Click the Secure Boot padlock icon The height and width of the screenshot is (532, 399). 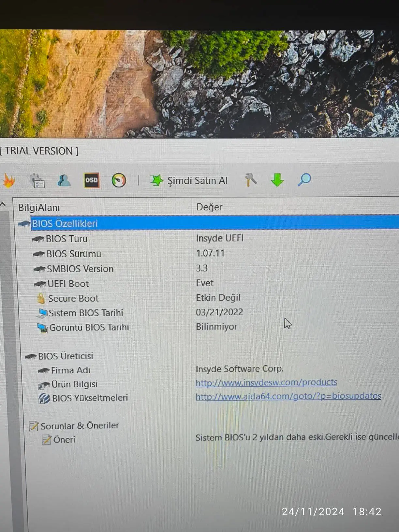point(41,298)
